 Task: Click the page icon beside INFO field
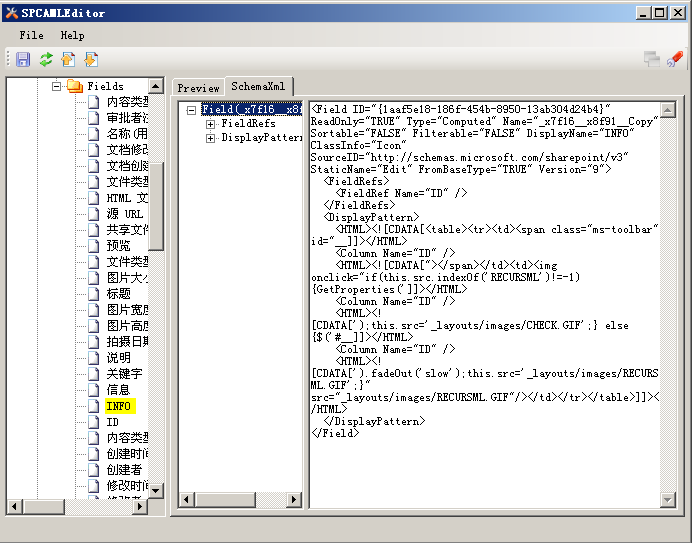click(x=93, y=406)
